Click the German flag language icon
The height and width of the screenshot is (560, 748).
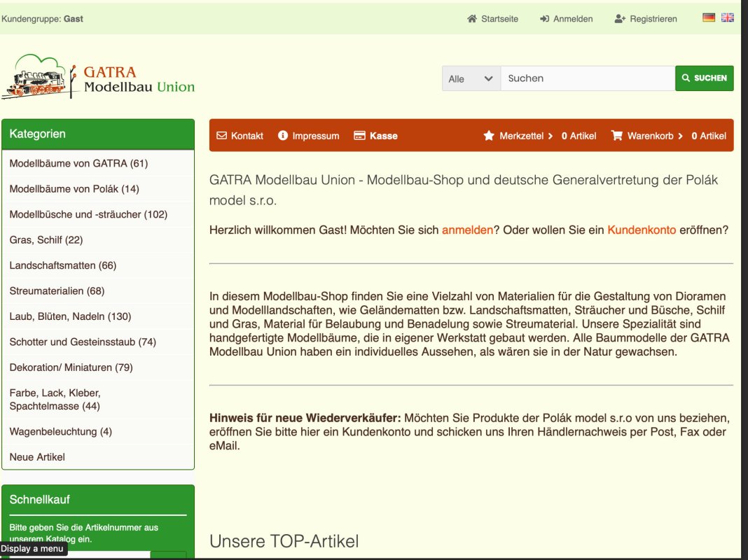(709, 18)
